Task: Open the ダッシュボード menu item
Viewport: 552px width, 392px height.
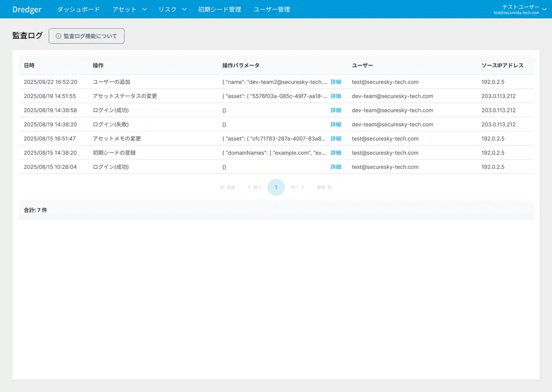Action: (x=78, y=9)
